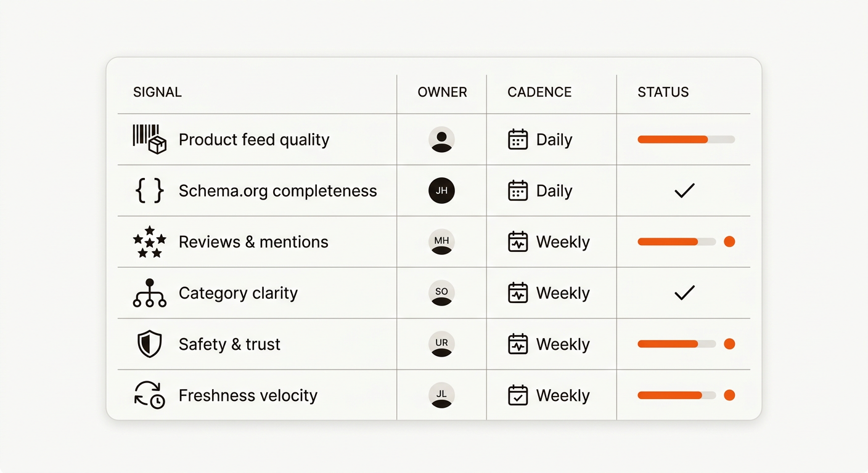Click the status checkmark for Category clarity
This screenshot has width=868, height=473.
click(684, 293)
